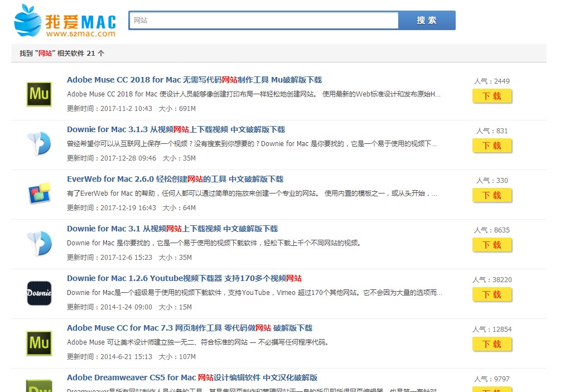Image resolution: width=565 pixels, height=392 pixels.
Task: Click the 更新时间：2017-11-2 10:43 text
Action: 109,109
